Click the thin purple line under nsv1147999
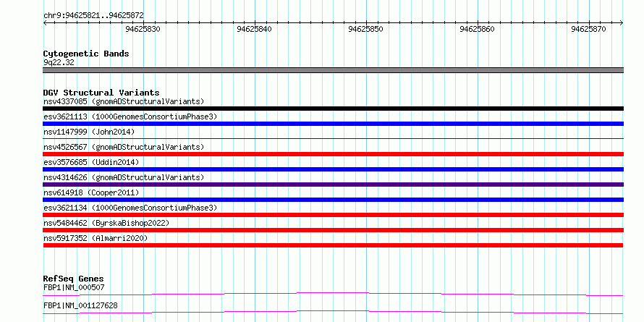Image resolution: width=644 pixels, height=322 pixels. (x=333, y=139)
